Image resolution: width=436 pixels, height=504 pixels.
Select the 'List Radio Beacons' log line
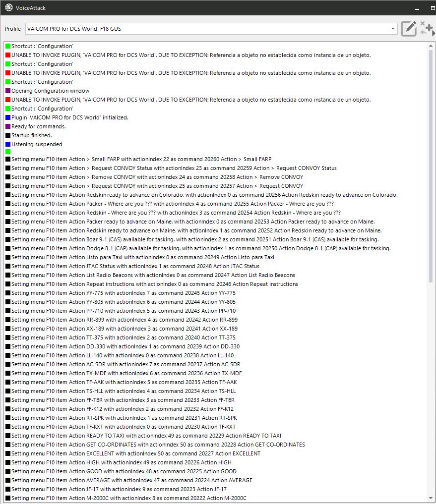[150, 275]
